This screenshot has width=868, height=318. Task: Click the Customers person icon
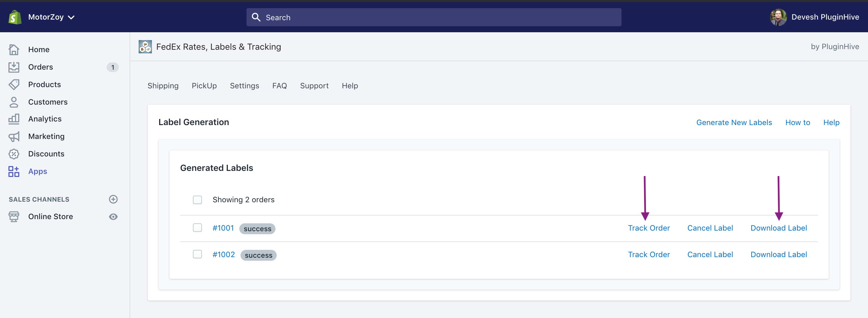[14, 102]
